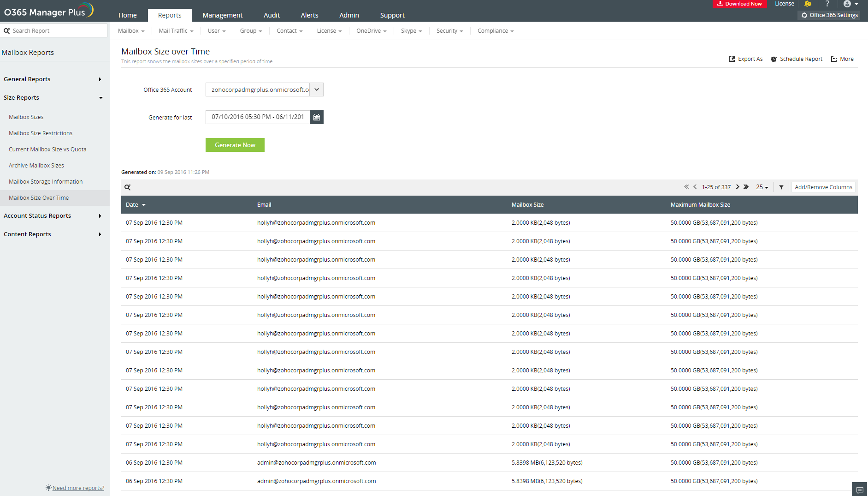Click the Schedule Report alarm icon
Screen dimensions: 868x496
point(774,59)
